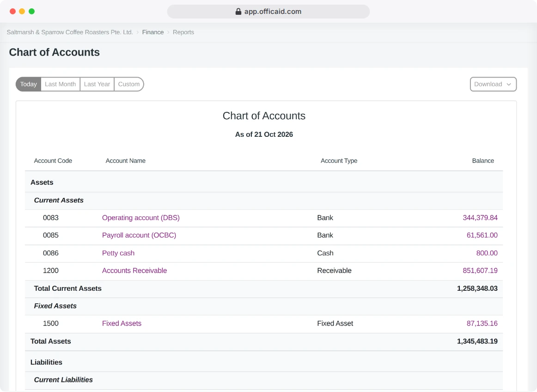Click Saltmarsh & Sparrow Coffee Roasters breadcrumb

pyautogui.click(x=70, y=32)
